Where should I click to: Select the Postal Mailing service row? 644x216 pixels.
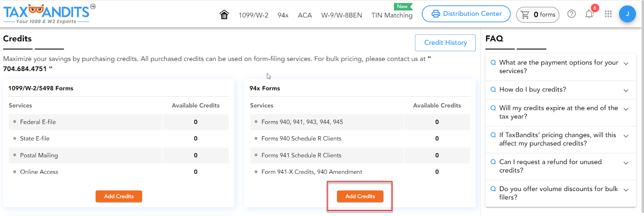click(119, 156)
